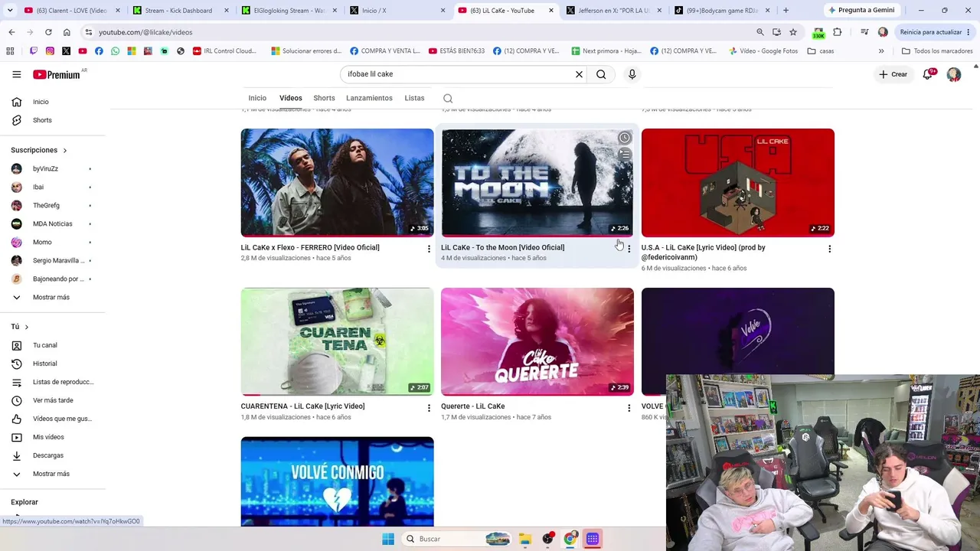Open options menu for U.S.A video

pos(829,249)
